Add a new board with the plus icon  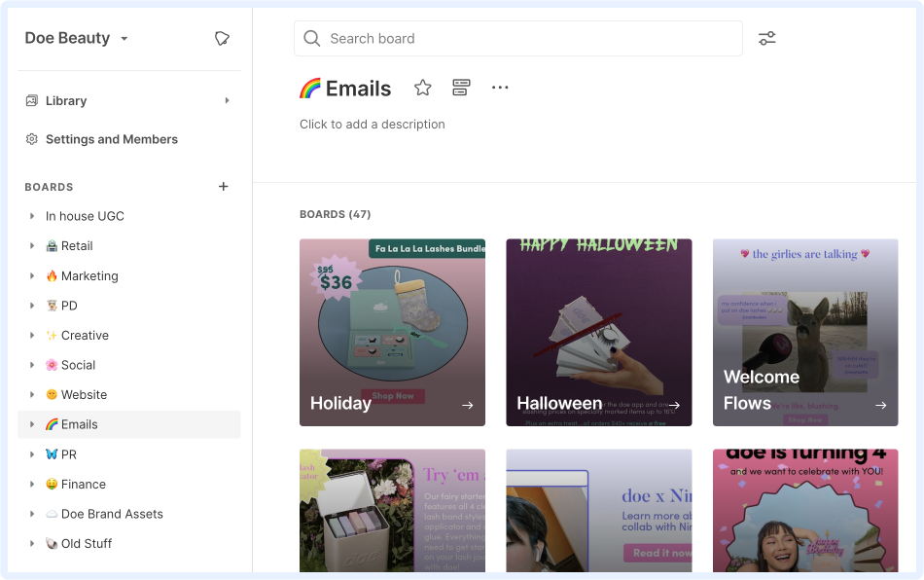click(x=224, y=186)
